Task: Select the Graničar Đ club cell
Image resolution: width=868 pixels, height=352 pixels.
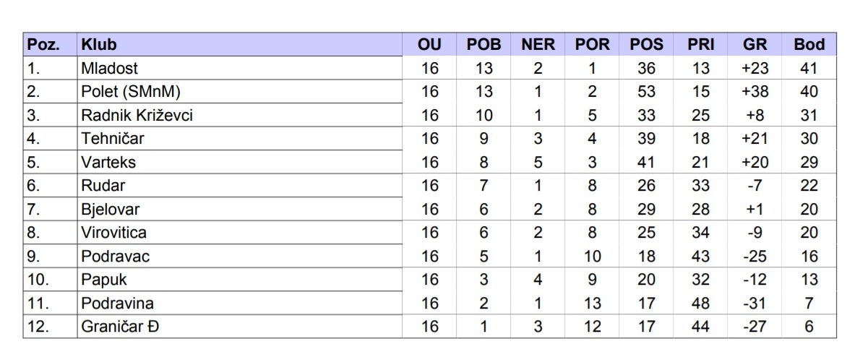Action: (x=120, y=327)
